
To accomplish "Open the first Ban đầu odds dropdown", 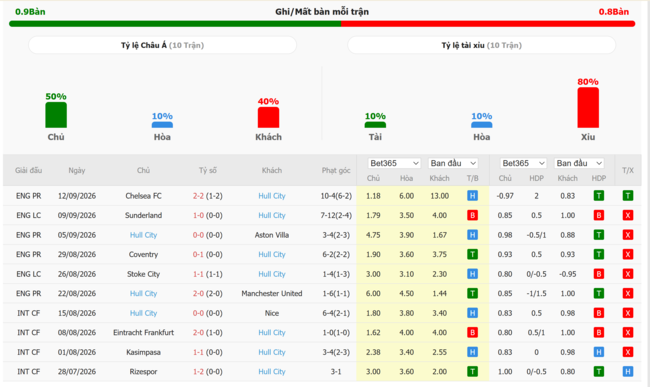I will click(453, 163).
